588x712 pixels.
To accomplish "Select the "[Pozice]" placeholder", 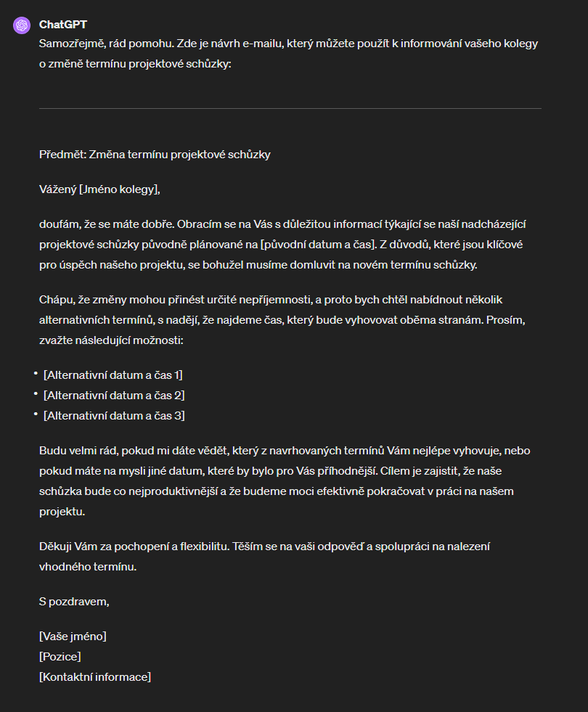I will tap(60, 657).
